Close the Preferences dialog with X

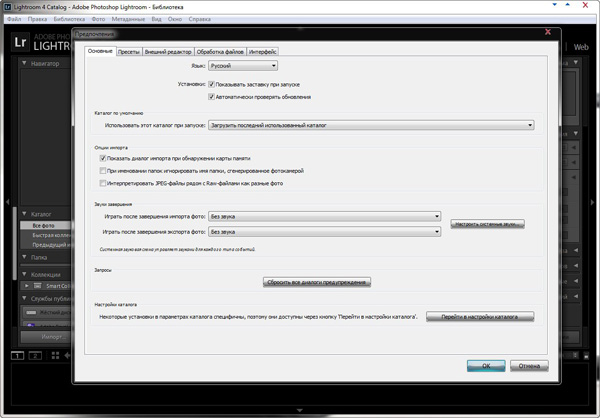coord(547,33)
